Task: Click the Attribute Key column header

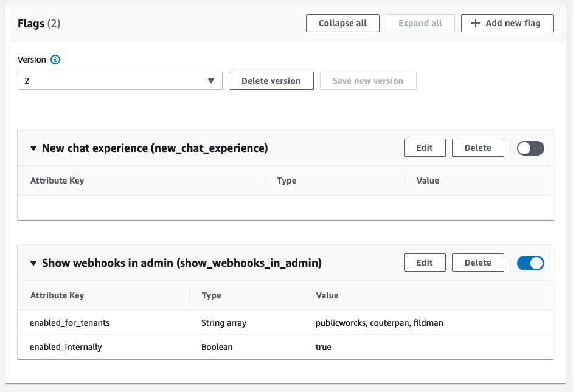Action: [57, 295]
